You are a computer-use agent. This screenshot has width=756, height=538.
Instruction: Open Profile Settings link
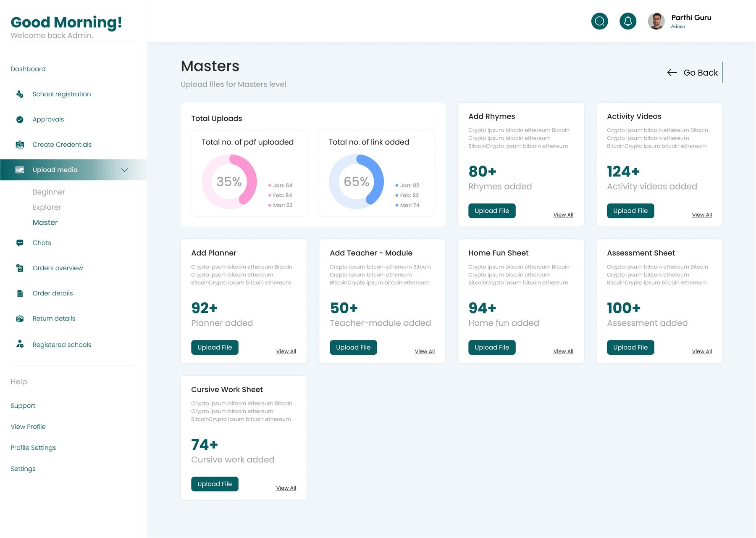click(x=33, y=448)
